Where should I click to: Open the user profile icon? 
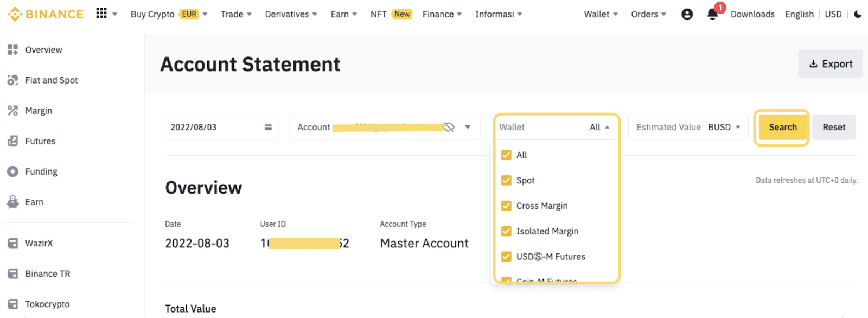pyautogui.click(x=687, y=14)
